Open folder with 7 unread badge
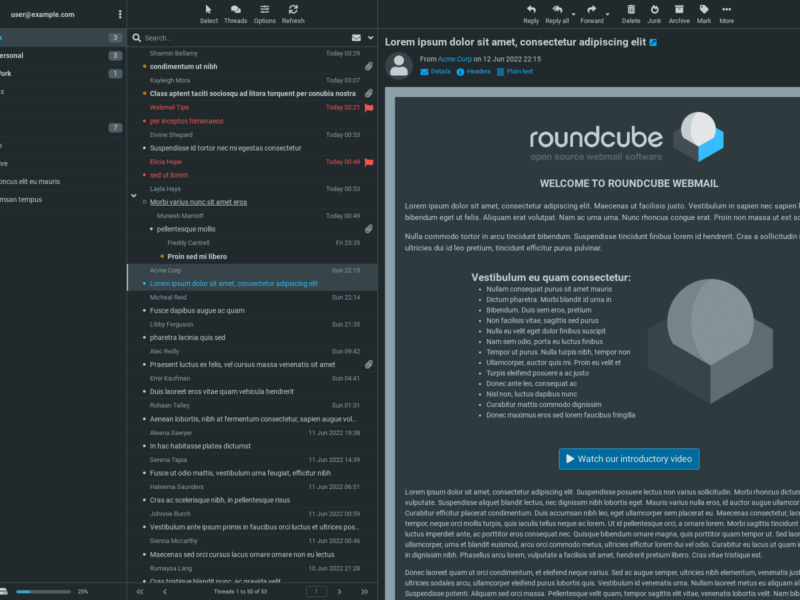800x600 pixels. (63, 128)
